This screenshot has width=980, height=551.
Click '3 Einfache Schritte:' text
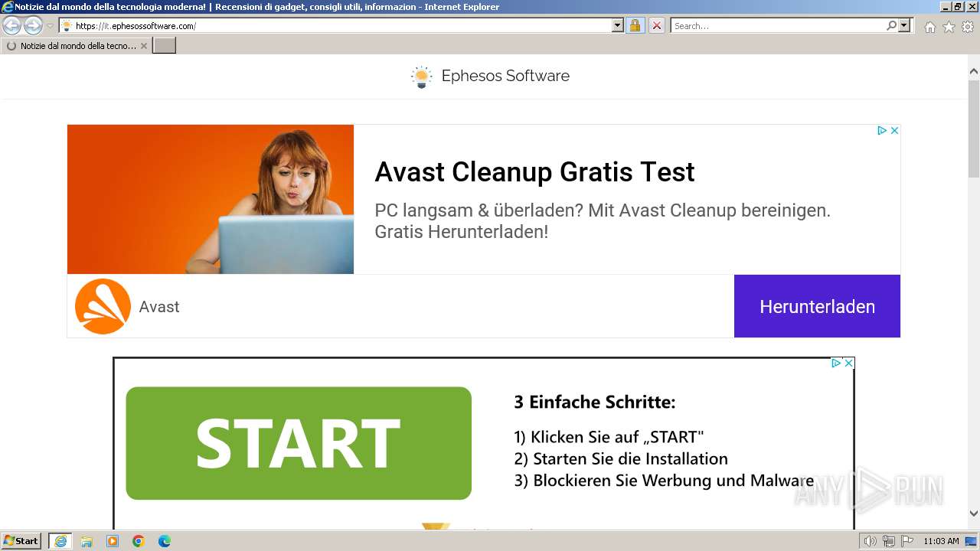click(594, 402)
